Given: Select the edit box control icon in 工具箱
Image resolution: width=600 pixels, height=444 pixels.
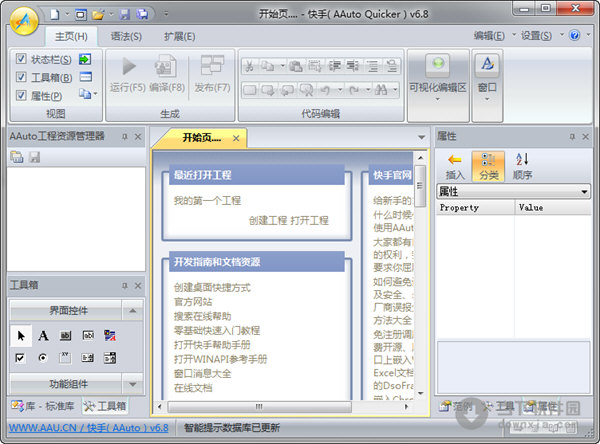Looking at the screenshot, I should pyautogui.click(x=88, y=335).
